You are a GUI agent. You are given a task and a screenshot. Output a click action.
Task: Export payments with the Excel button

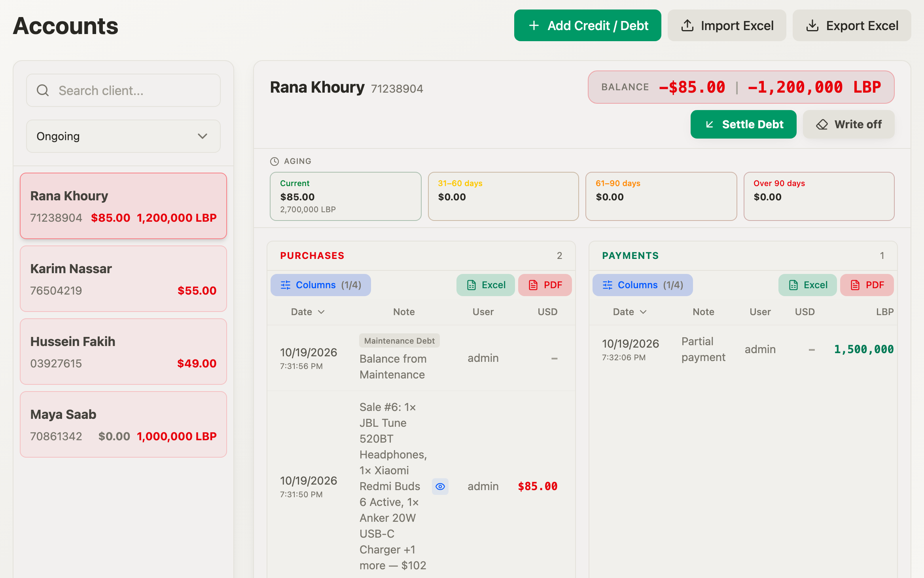[x=808, y=285]
